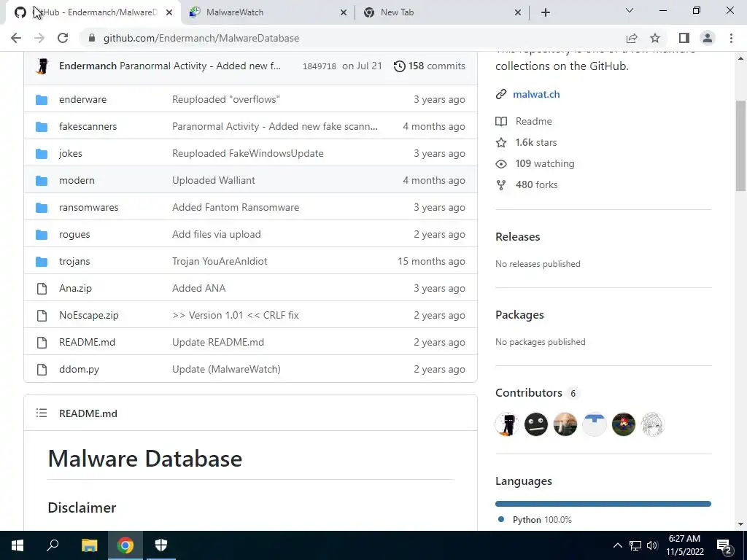Open the malwat.ch website link
Viewport: 747px width, 560px height.
pyautogui.click(x=536, y=94)
